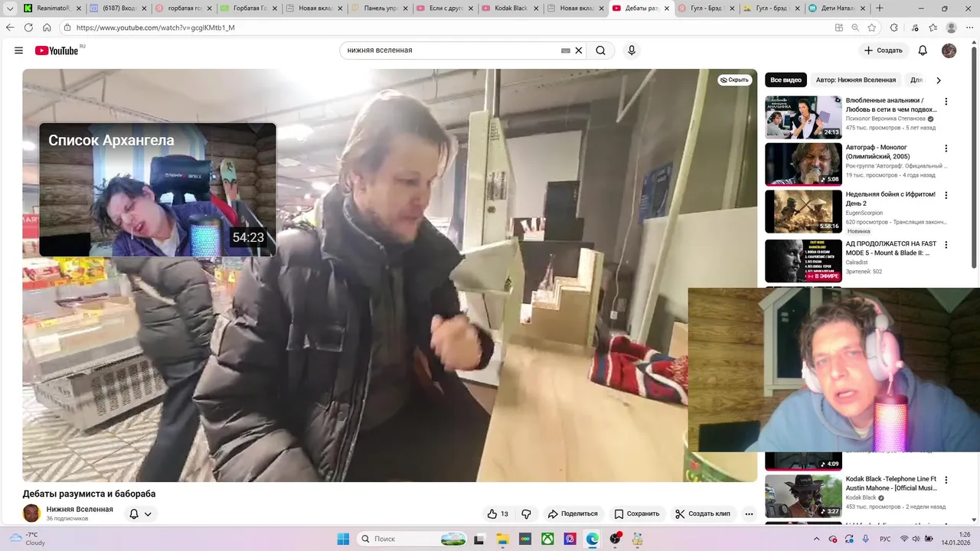Start voice search with the microphone
The image size is (980, 551).
[x=632, y=51]
